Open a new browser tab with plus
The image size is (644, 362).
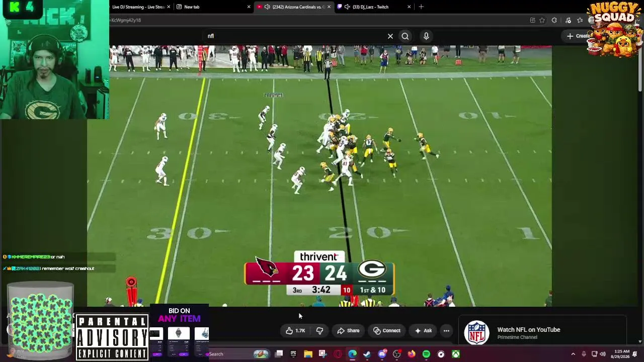click(x=421, y=7)
